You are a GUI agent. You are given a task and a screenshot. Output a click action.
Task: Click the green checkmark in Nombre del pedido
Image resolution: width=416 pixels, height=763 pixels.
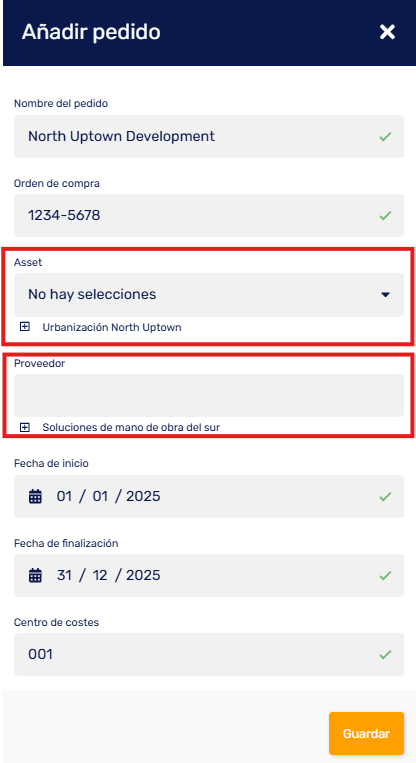coord(385,136)
